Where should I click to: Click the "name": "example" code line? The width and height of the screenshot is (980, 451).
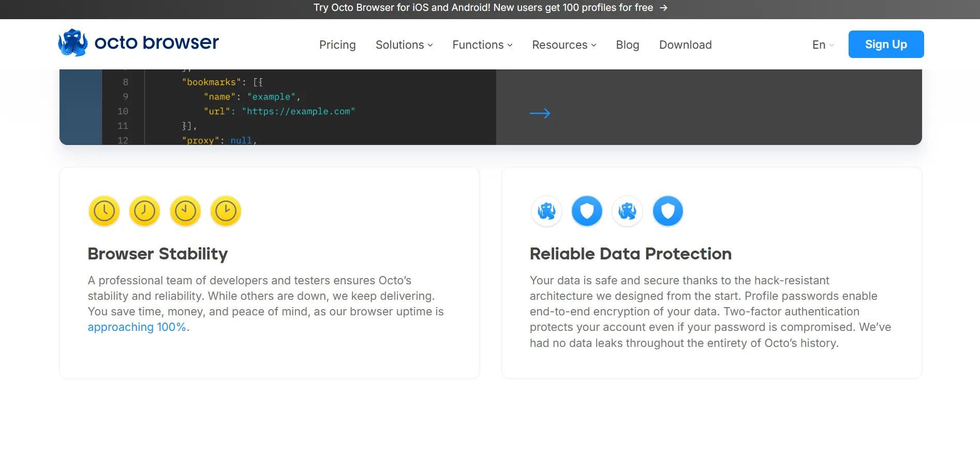pyautogui.click(x=252, y=97)
